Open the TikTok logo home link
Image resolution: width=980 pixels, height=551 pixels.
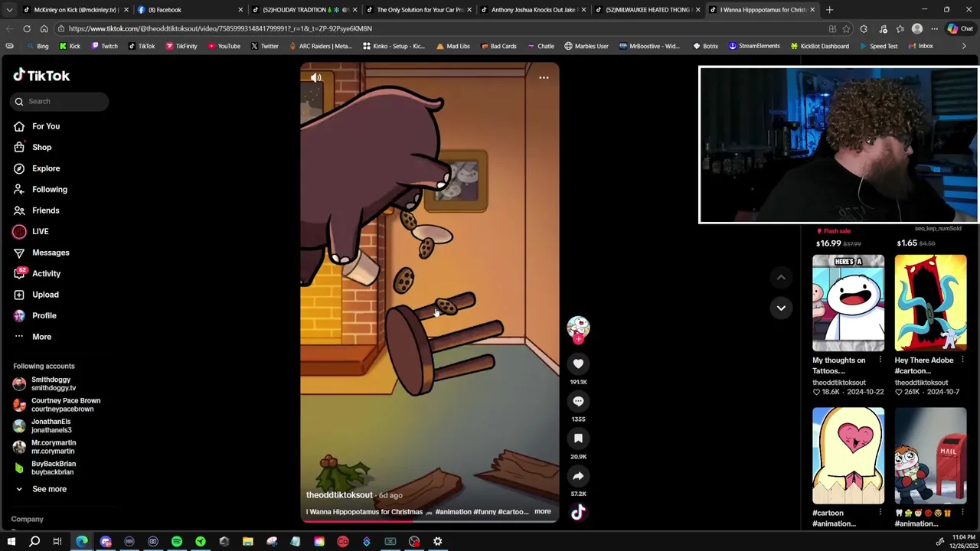(x=41, y=75)
